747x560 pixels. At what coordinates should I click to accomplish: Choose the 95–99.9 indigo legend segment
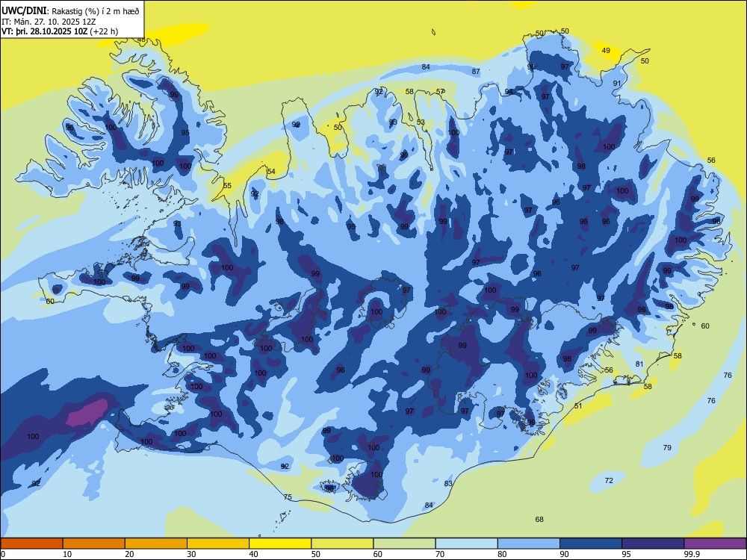tap(653, 544)
